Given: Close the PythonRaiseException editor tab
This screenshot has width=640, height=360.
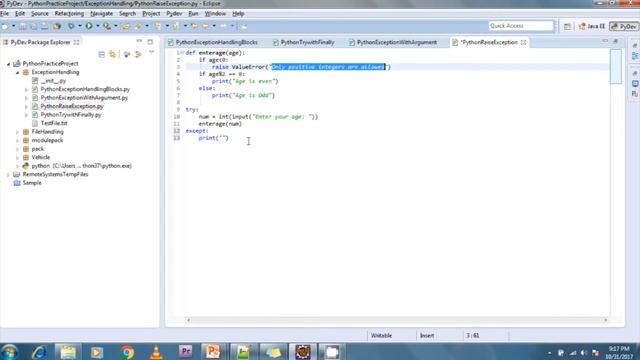Looking at the screenshot, I should click(523, 42).
